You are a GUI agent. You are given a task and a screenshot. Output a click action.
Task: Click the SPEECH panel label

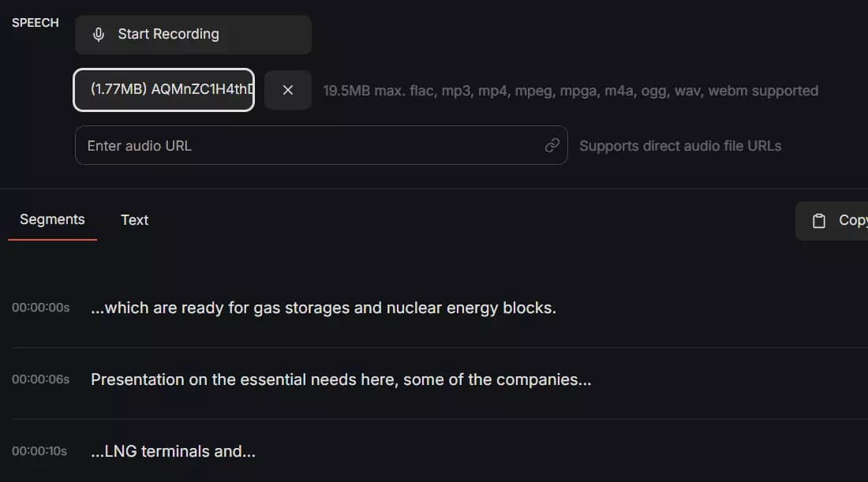click(35, 22)
